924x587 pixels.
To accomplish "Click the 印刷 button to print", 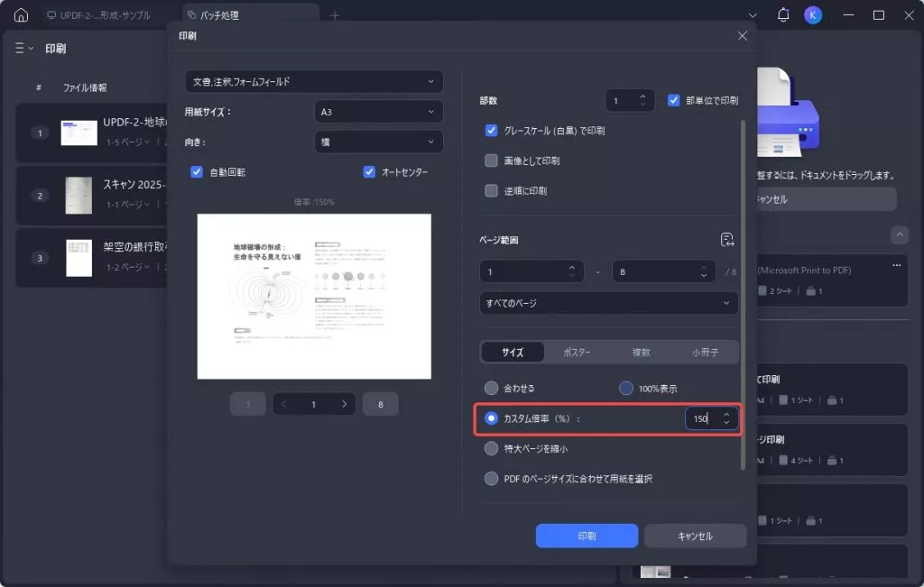I will point(587,535).
